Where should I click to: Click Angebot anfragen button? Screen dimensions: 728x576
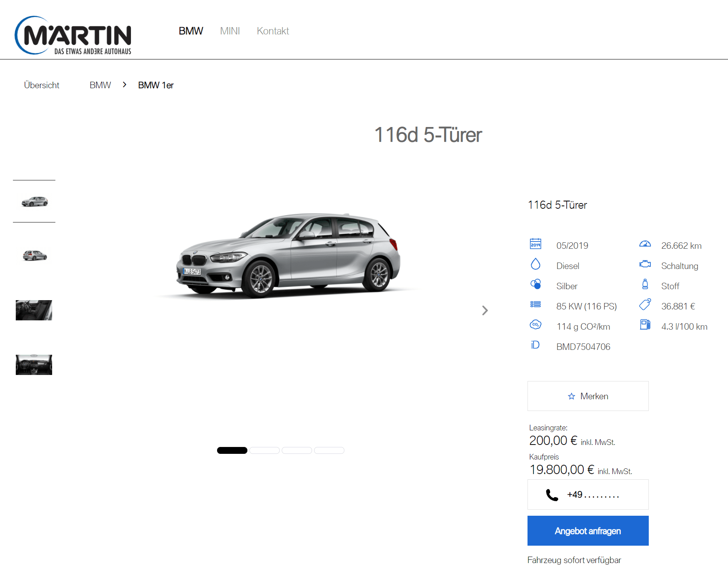(588, 531)
